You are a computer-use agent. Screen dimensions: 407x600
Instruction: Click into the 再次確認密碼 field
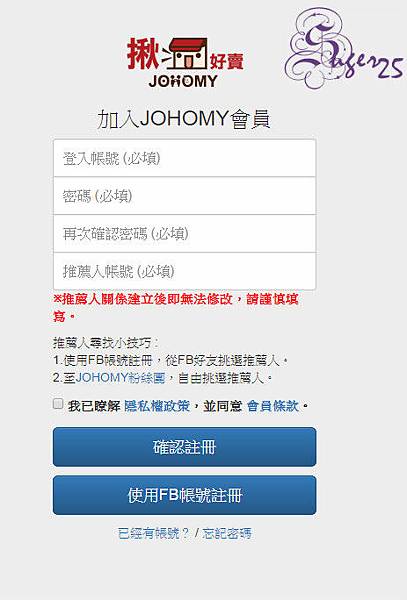[x=185, y=233]
